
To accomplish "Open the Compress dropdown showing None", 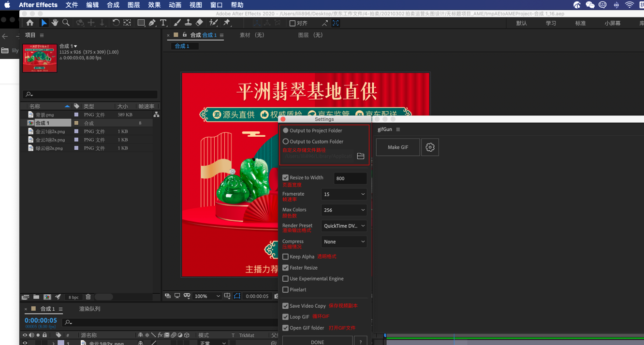I will pos(344,242).
